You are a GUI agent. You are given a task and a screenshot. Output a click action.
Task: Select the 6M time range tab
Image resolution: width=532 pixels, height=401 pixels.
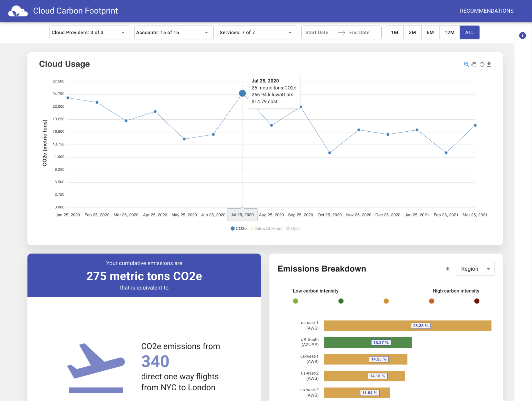[430, 33]
